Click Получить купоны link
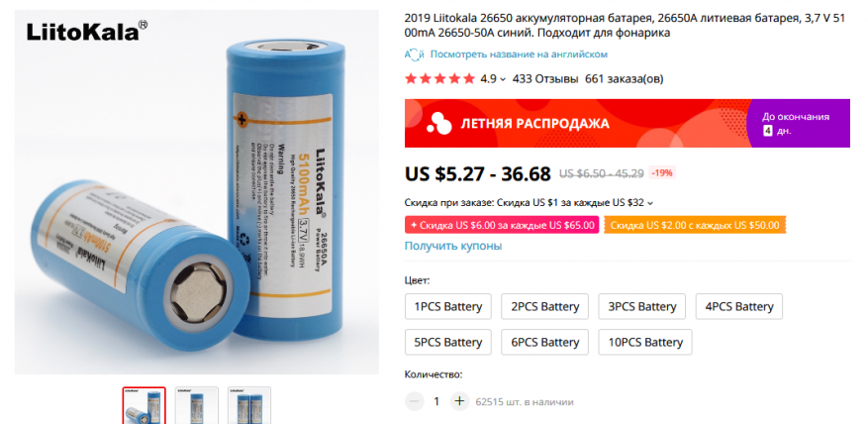 453,246
